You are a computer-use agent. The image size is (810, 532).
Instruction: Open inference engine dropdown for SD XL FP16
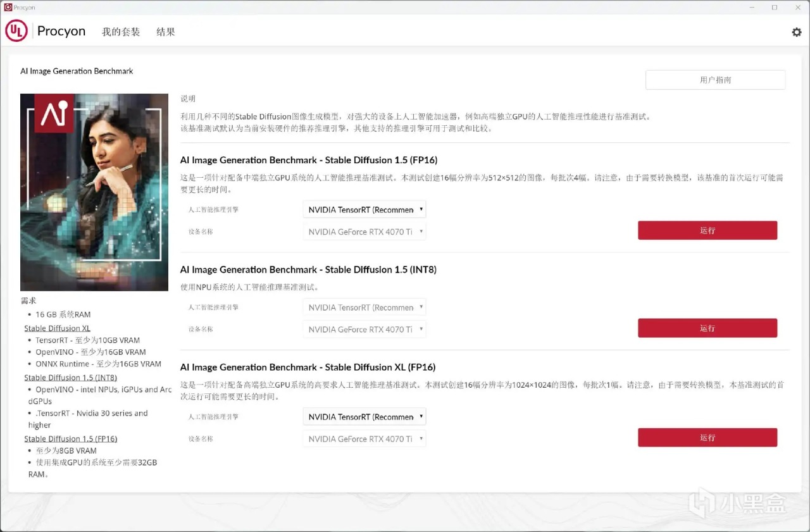point(364,417)
